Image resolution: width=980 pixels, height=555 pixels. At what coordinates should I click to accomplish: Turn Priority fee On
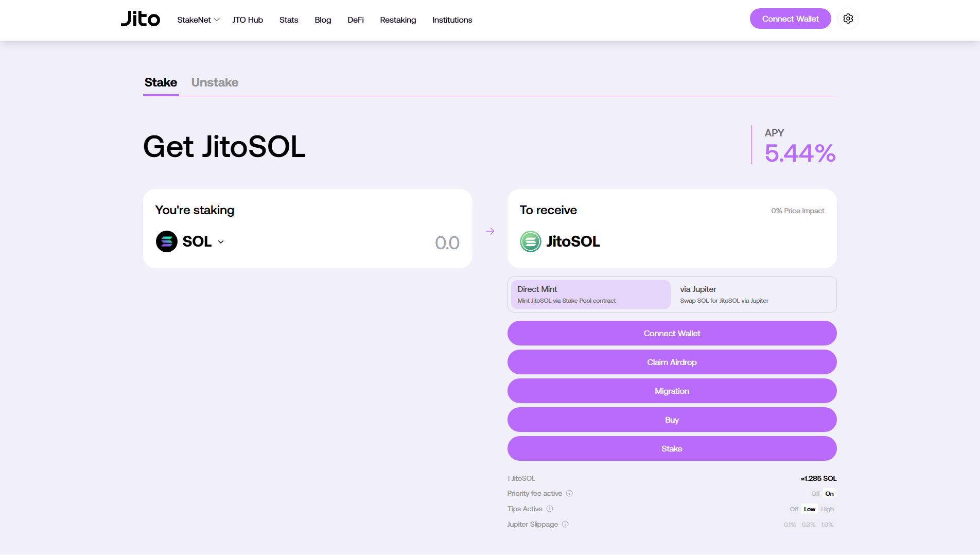pos(829,494)
